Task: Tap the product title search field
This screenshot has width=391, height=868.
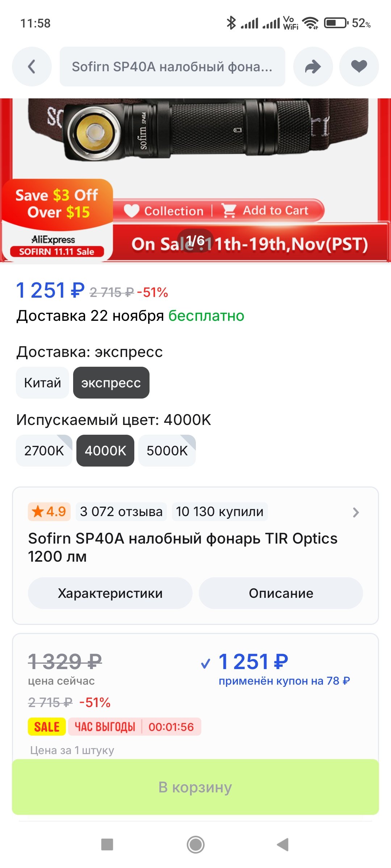Action: [172, 67]
